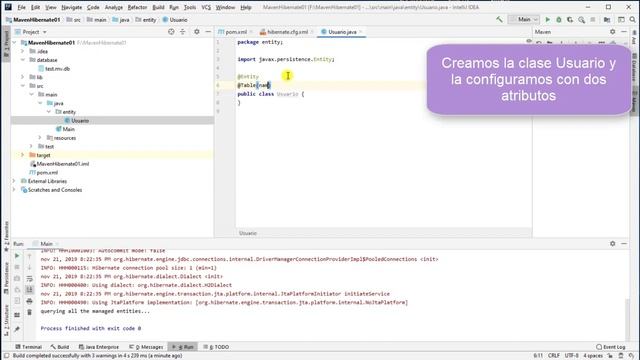Open the Refactor menu

pyautogui.click(x=137, y=7)
